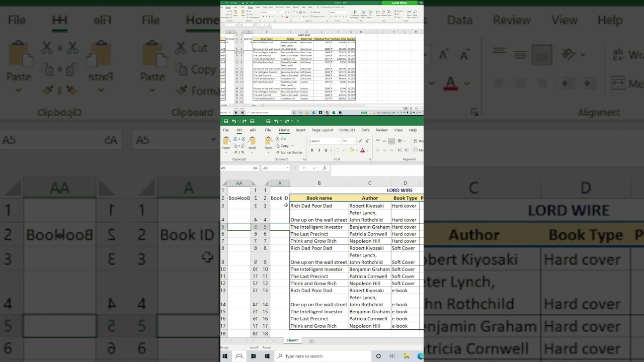Open the Page Layout tab in the enlarged ribbon
The height and width of the screenshot is (362, 644).
click(323, 130)
